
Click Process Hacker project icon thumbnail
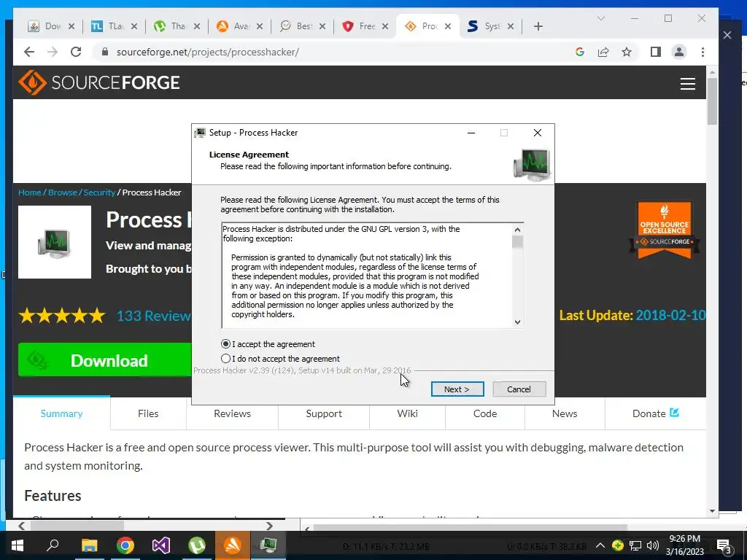[x=55, y=242]
